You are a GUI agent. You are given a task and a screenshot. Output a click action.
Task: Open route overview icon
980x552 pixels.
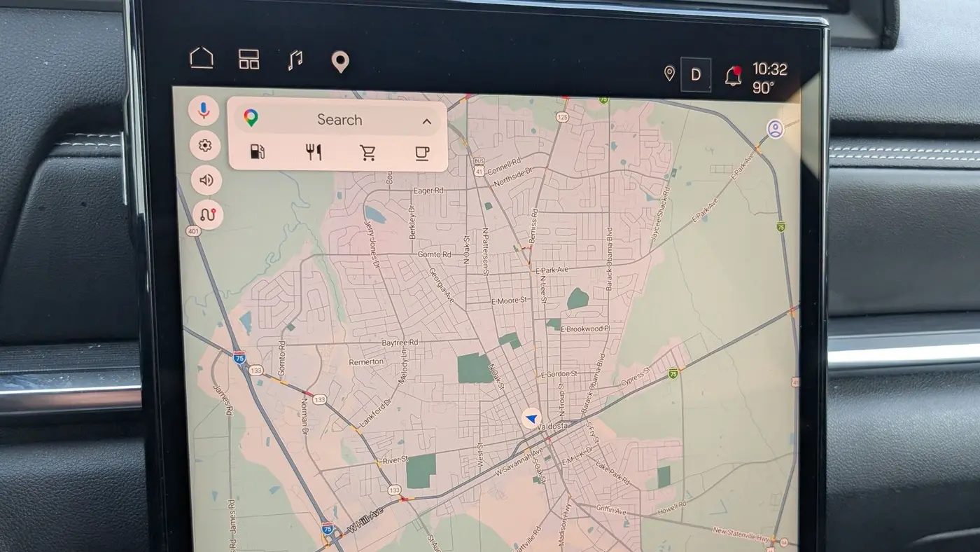208,215
